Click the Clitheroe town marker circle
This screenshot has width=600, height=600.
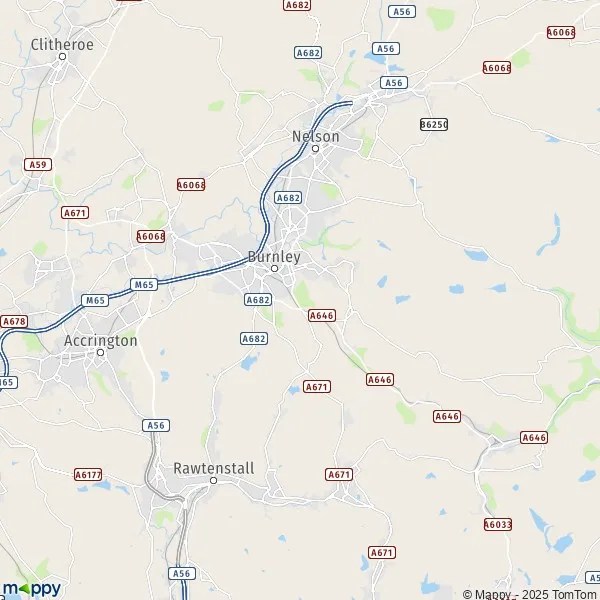[x=62, y=57]
